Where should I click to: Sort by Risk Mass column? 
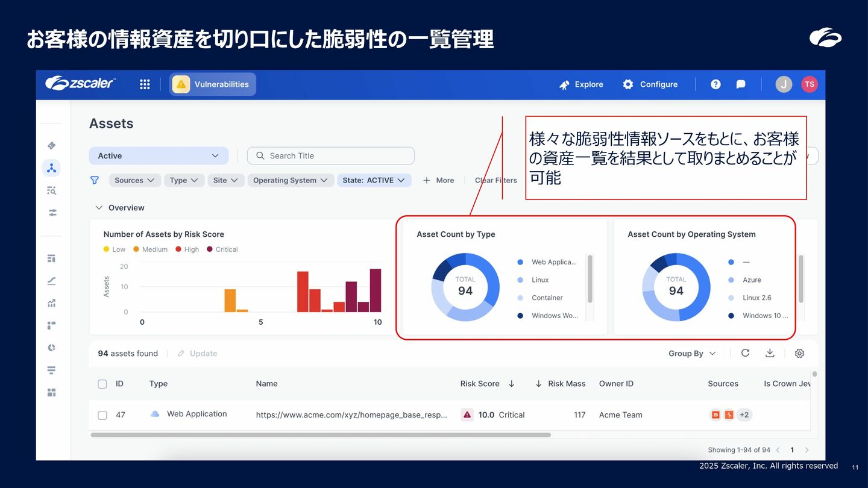point(560,384)
